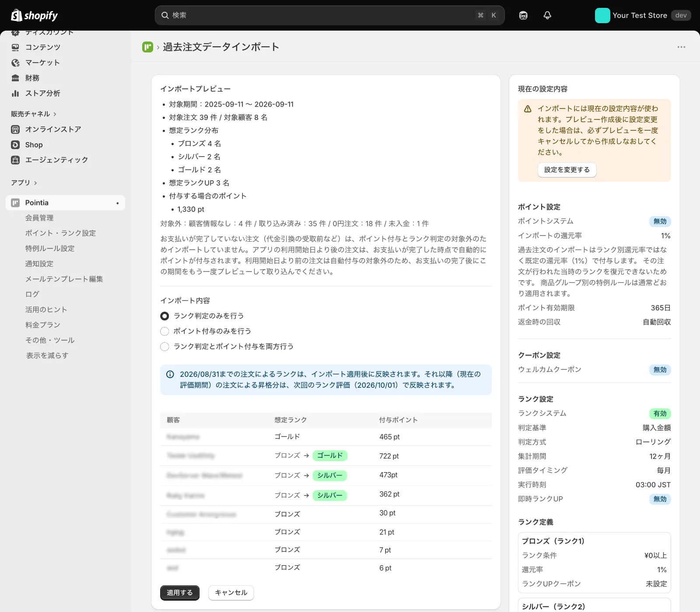This screenshot has width=700, height=612.
Task: Click the ローリング value
Action: [x=653, y=442]
